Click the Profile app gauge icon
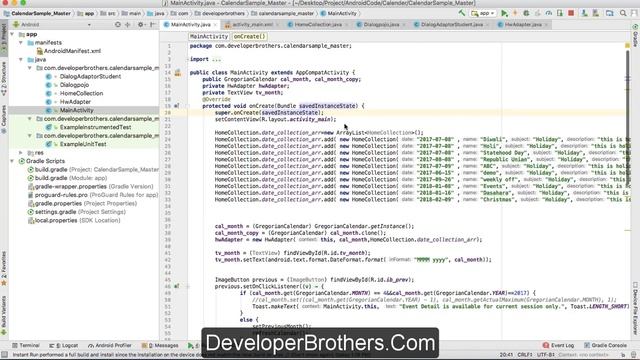Screen dimensions: 640x360 pos(549,13)
